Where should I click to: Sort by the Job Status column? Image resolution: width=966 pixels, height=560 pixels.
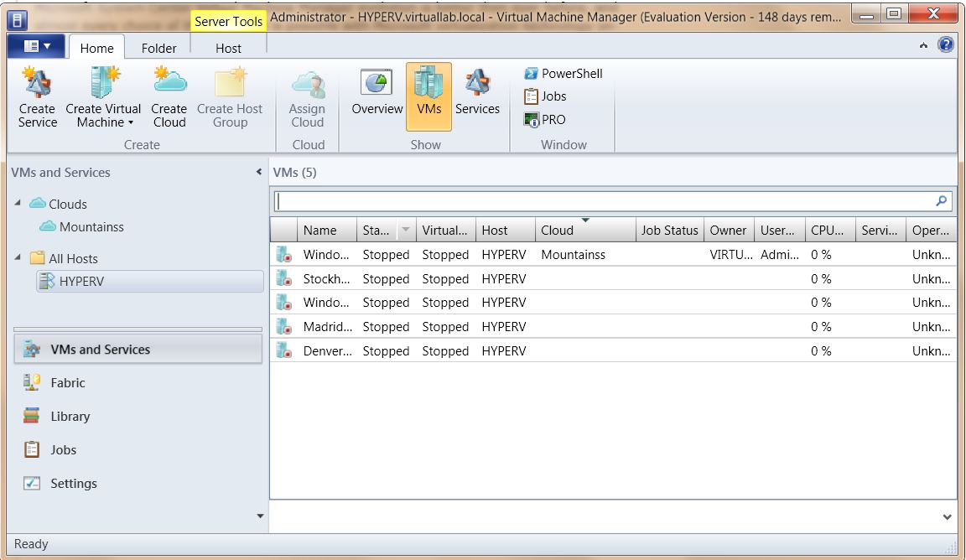point(670,230)
